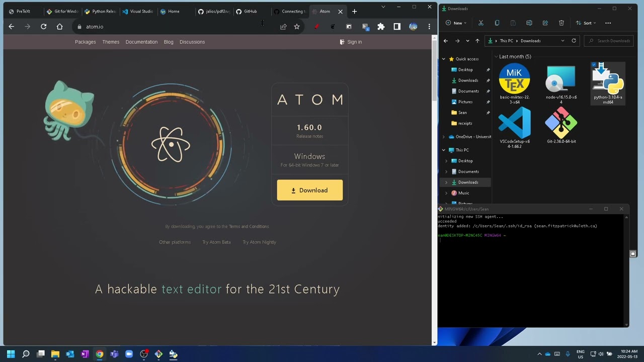Click Sign in on Atom site

(351, 42)
